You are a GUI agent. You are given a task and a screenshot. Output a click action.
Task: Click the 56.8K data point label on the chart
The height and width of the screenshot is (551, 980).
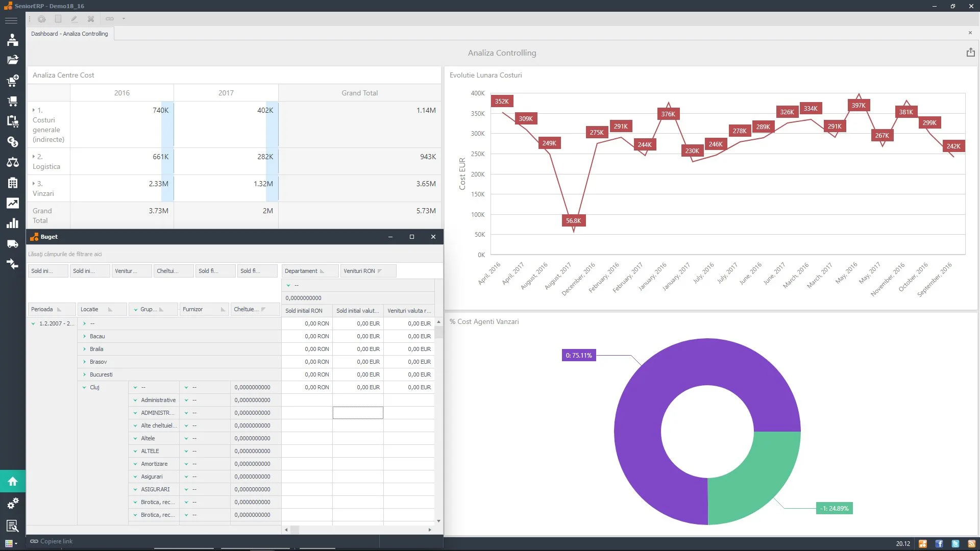point(573,220)
